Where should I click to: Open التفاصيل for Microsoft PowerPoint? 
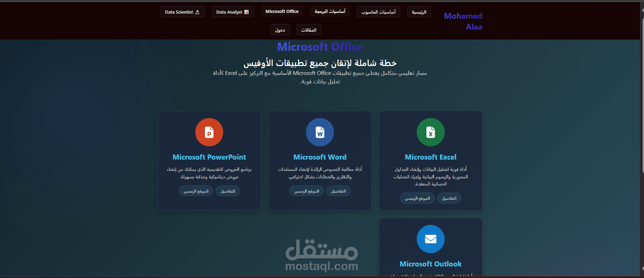(x=228, y=191)
